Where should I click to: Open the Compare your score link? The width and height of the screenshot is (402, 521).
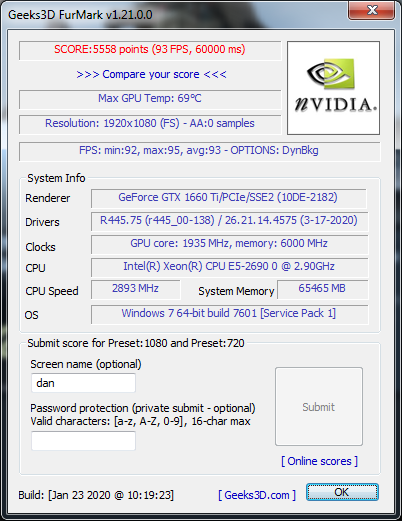151,74
